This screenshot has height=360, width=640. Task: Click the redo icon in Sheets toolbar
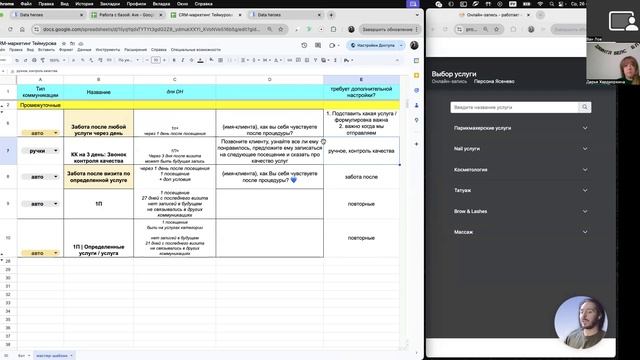[25, 60]
